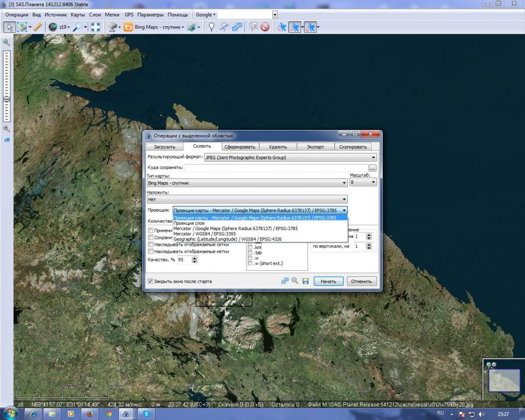The image size is (525, 420).
Task: Click the red hide-all-marks icon
Action: pos(265,27)
